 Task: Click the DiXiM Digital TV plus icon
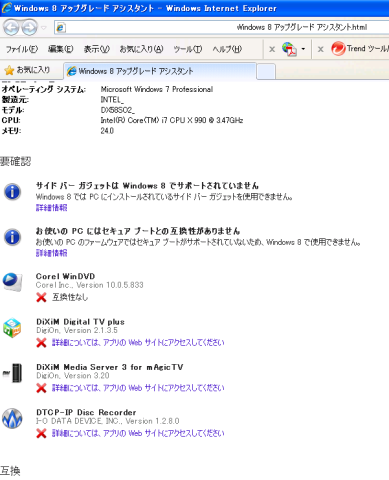pyautogui.click(x=12, y=328)
